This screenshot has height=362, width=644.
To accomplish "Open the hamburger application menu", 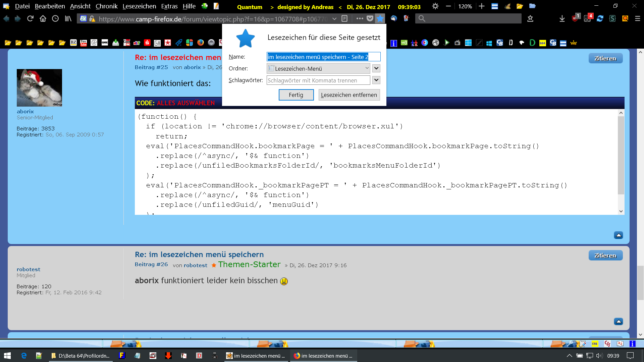I will [638, 19].
